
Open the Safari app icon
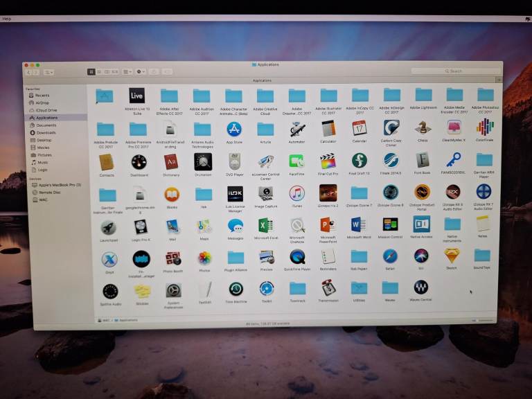[390, 256]
